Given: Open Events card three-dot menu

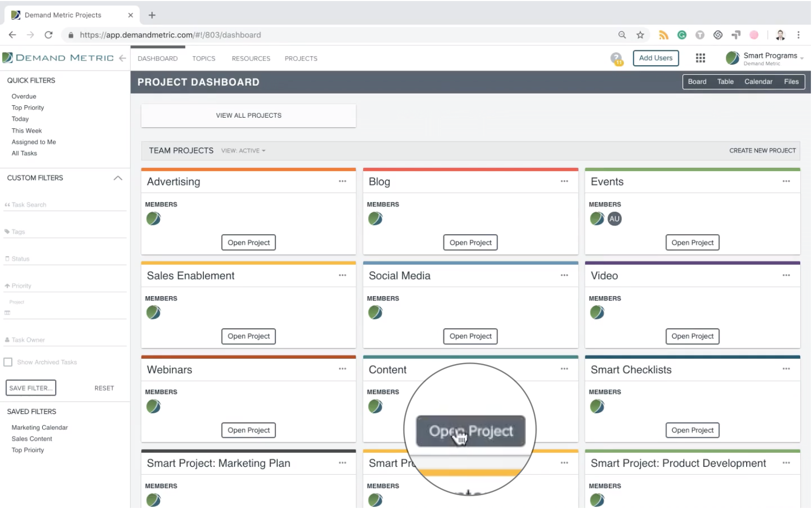Looking at the screenshot, I should coord(786,181).
